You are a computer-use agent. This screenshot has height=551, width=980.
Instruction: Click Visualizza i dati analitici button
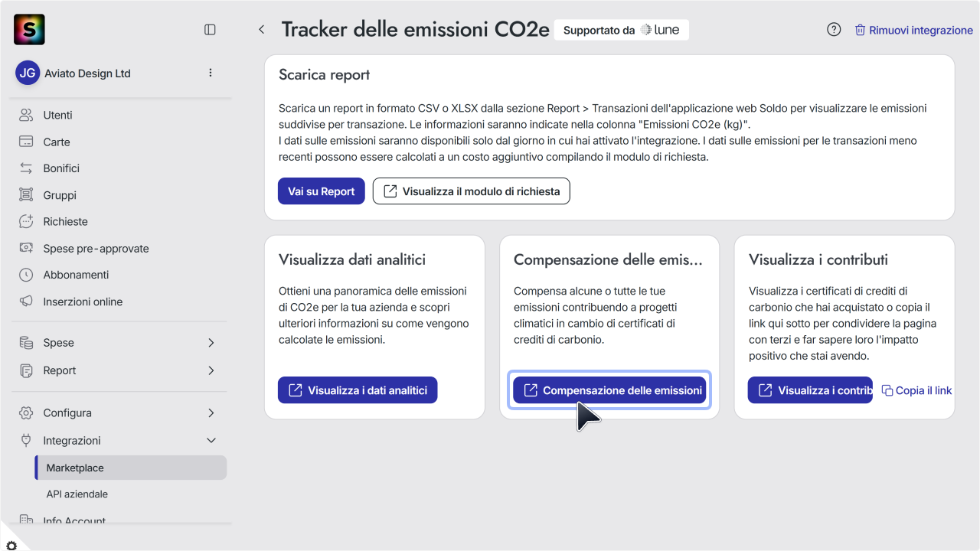click(358, 390)
